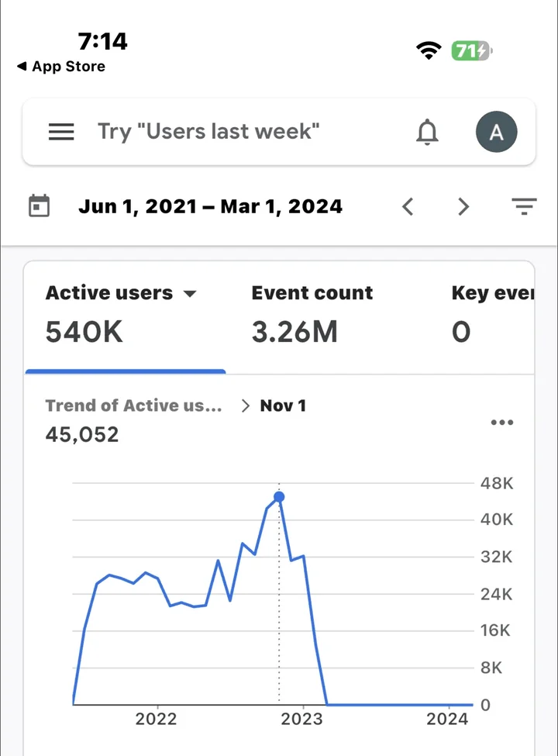Open the account avatar labeled A
This screenshot has width=558, height=756.
coord(496,132)
